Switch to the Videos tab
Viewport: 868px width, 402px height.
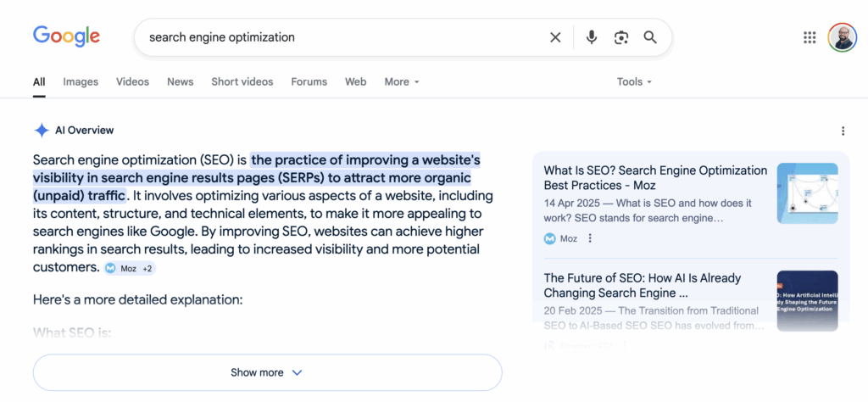[x=132, y=82]
